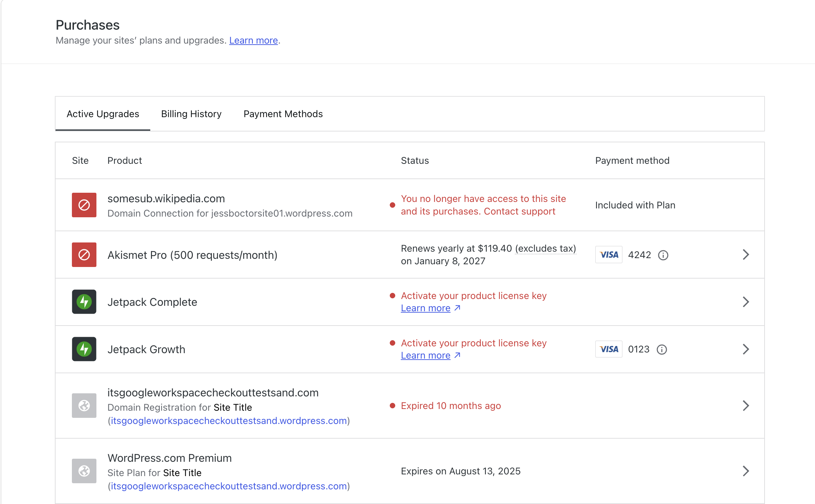Viewport: 815px width, 504px height.
Task: Switch to the Billing History tab
Action: [191, 114]
